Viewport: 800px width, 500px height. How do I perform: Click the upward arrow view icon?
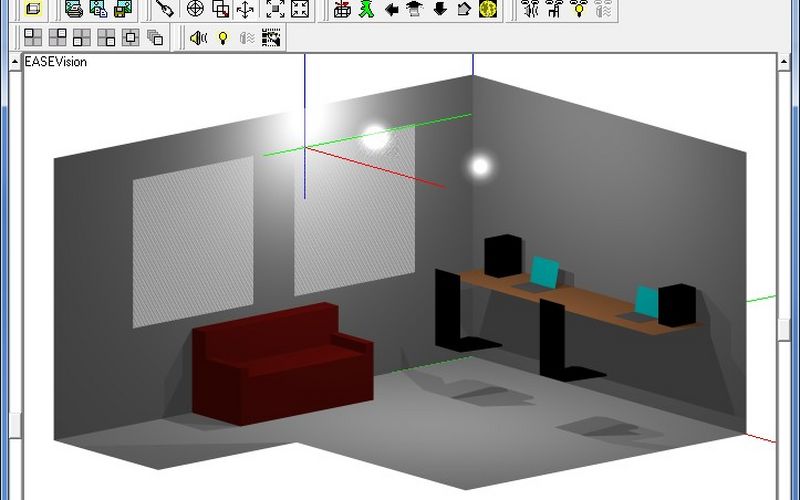415,9
